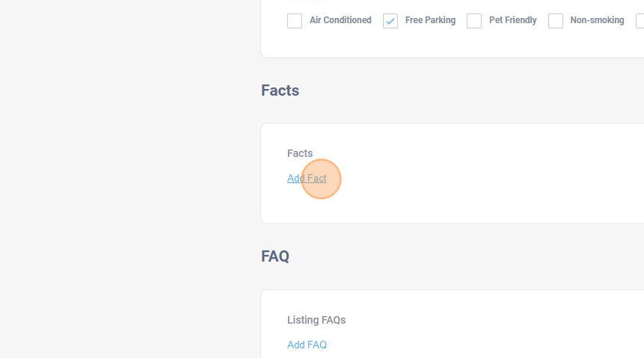This screenshot has width=644, height=358.
Task: Uncheck the Free Parking checkbox
Action: (390, 21)
